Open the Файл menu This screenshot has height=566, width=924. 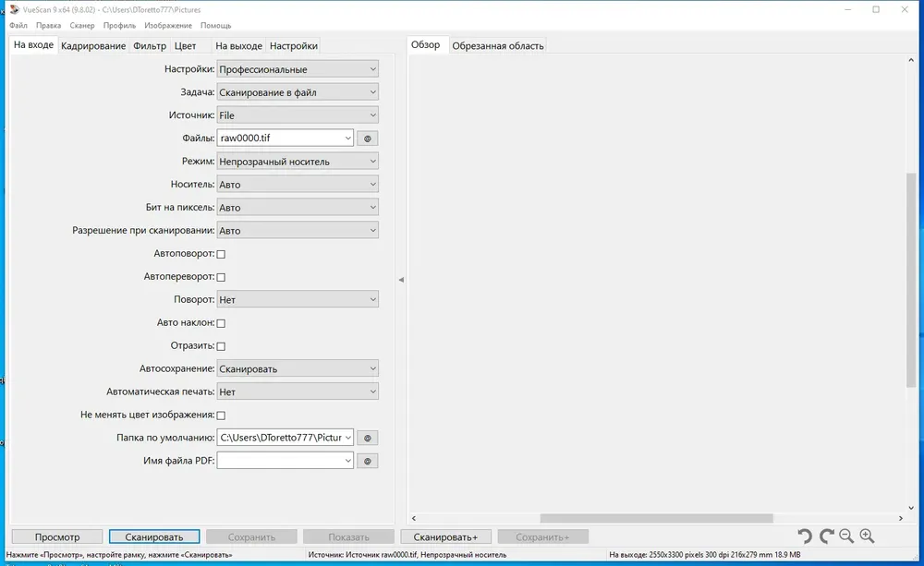18,25
